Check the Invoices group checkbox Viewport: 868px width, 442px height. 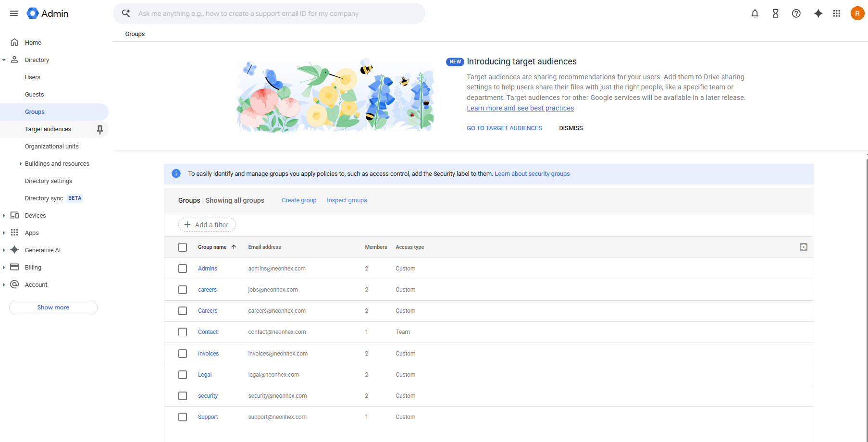click(183, 354)
